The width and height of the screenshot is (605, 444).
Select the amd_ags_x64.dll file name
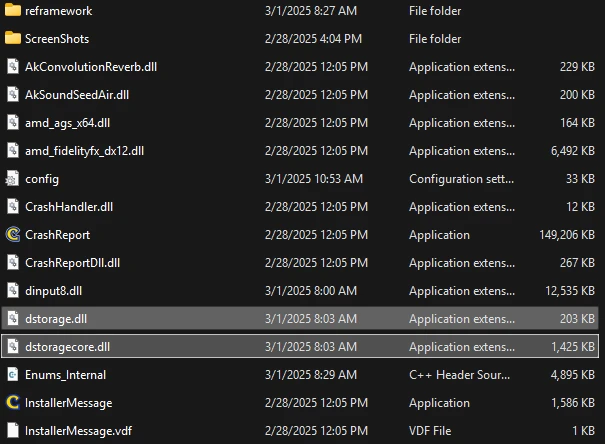point(67,123)
